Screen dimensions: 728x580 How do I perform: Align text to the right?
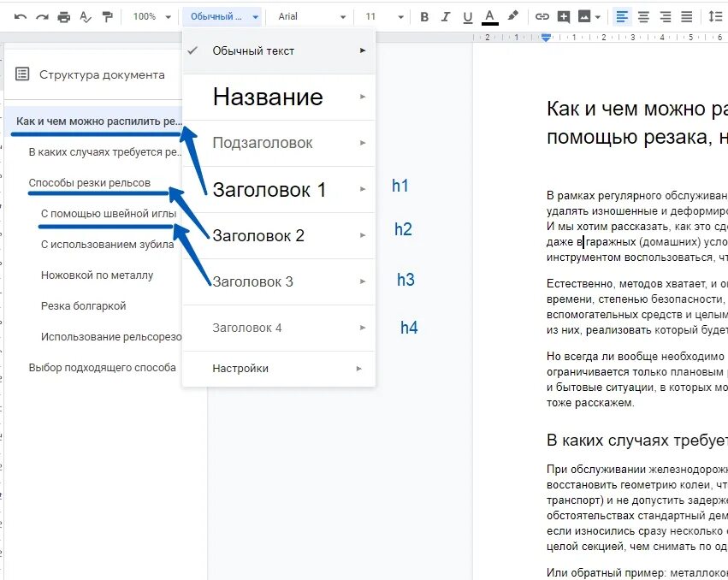[x=666, y=17]
